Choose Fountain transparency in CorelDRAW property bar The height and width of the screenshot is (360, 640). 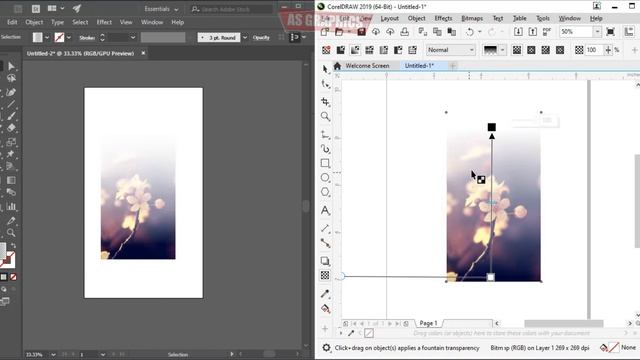355,50
